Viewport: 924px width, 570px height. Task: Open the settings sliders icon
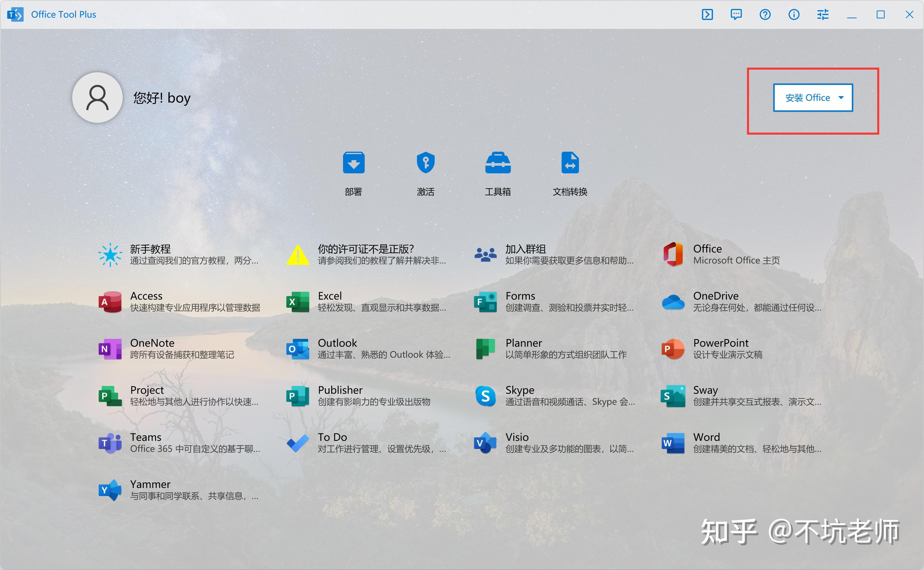coord(823,15)
